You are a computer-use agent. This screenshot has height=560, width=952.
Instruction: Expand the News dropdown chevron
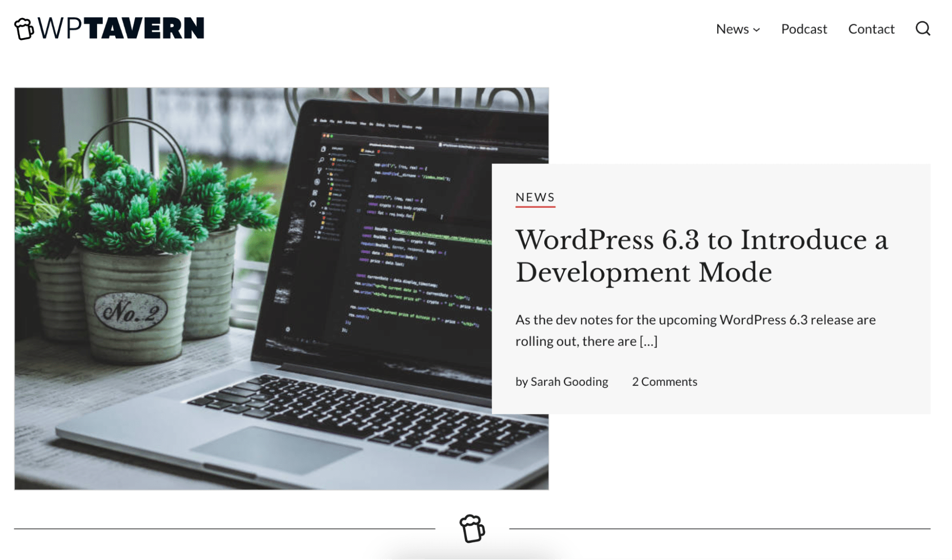[757, 30]
